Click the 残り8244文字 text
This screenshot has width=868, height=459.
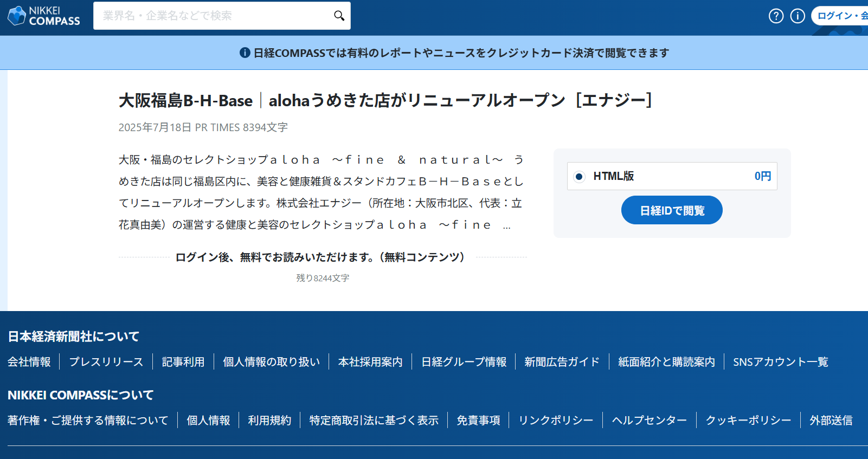coord(323,278)
